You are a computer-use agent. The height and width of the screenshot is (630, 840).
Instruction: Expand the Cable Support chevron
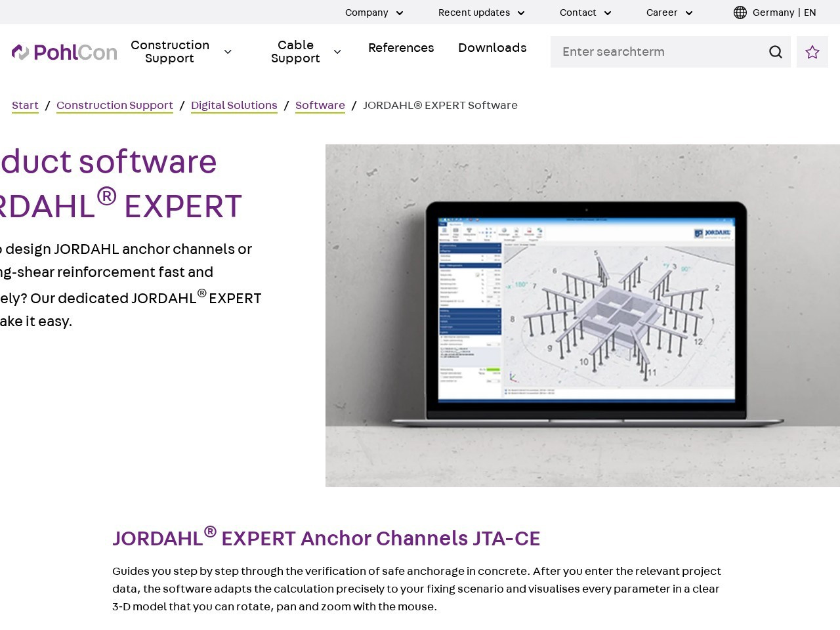[337, 52]
